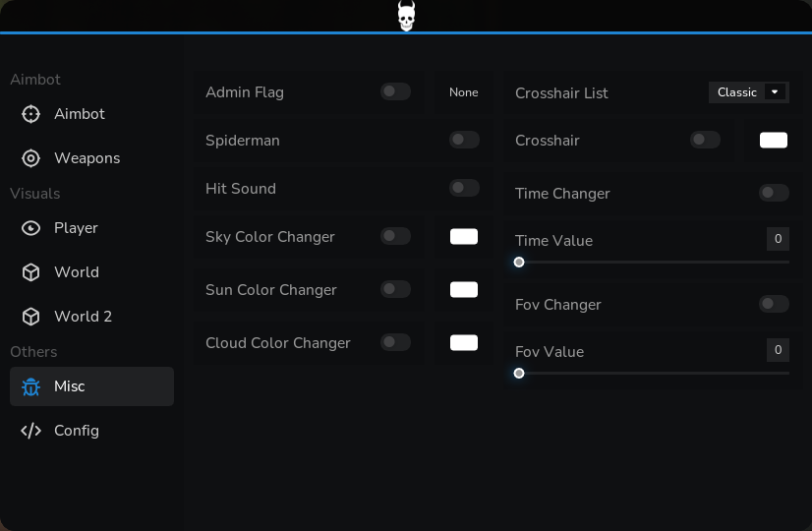Screen dimensions: 812x531
Task: Toggle the Time Changer switch
Action: (x=775, y=193)
